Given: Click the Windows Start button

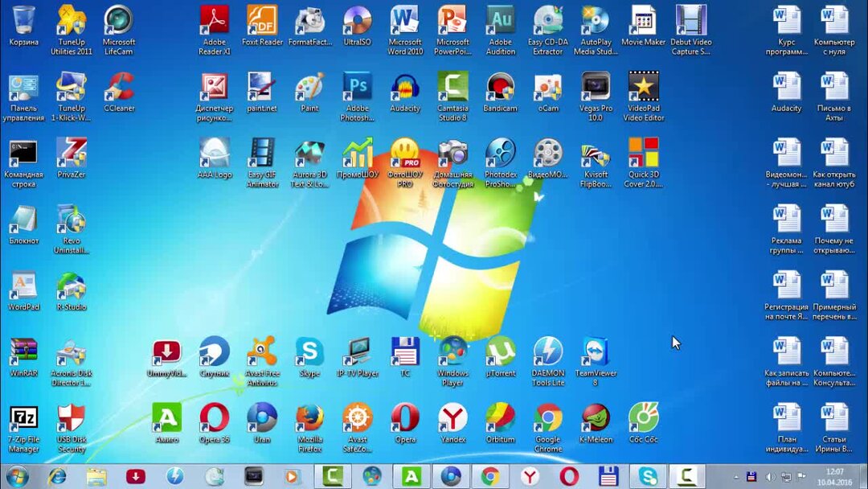Looking at the screenshot, I should coord(17,476).
